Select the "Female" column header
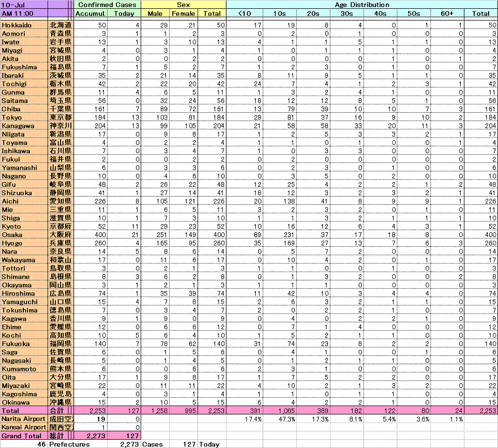 pyautogui.click(x=183, y=13)
